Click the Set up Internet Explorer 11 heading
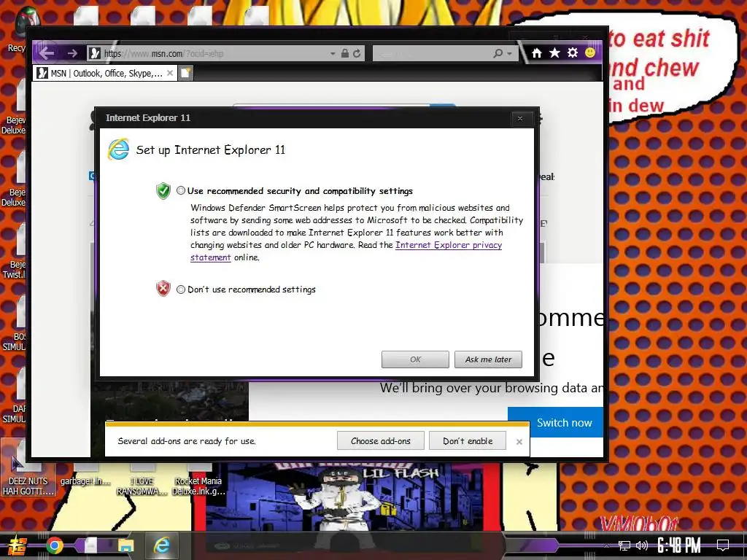The height and width of the screenshot is (560, 747). pyautogui.click(x=211, y=150)
